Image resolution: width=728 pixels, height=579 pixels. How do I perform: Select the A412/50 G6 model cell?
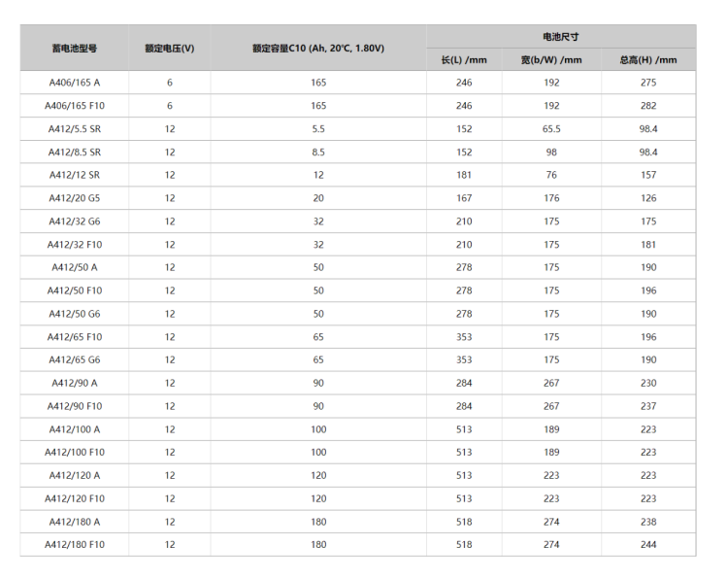coord(74,314)
